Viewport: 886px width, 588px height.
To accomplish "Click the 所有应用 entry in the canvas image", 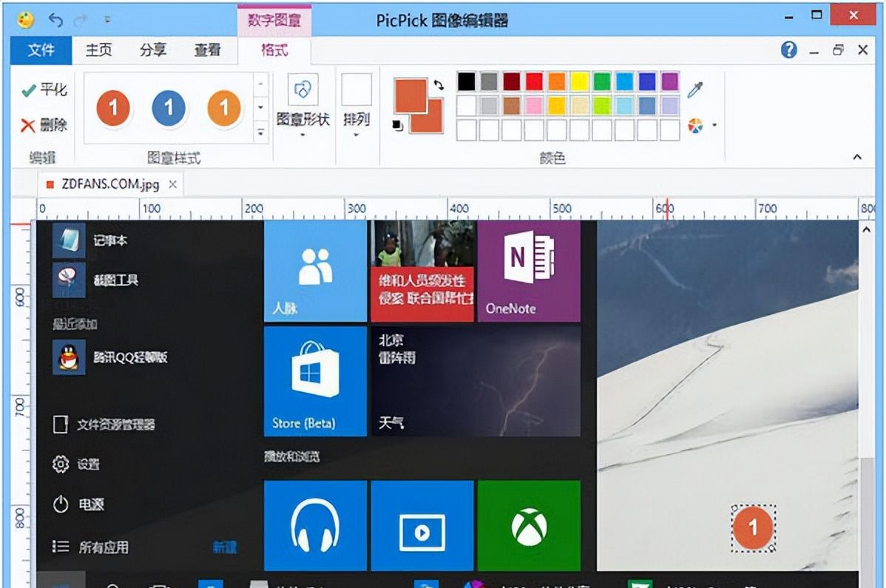I will pyautogui.click(x=90, y=547).
